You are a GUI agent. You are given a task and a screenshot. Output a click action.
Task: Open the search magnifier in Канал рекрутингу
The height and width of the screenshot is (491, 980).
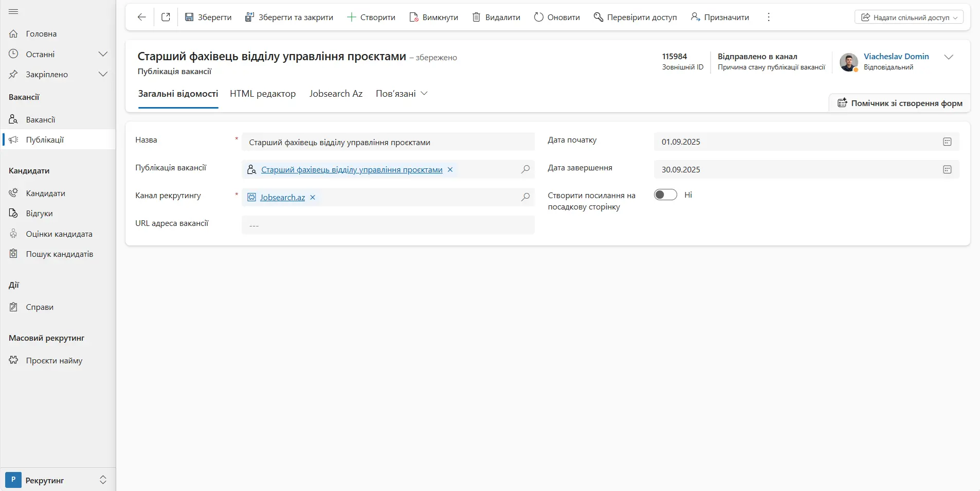coord(525,197)
